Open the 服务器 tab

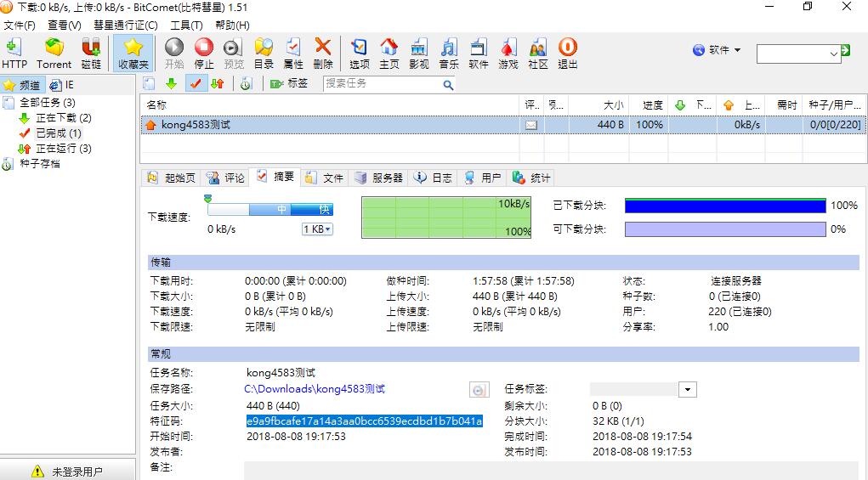pyautogui.click(x=378, y=178)
